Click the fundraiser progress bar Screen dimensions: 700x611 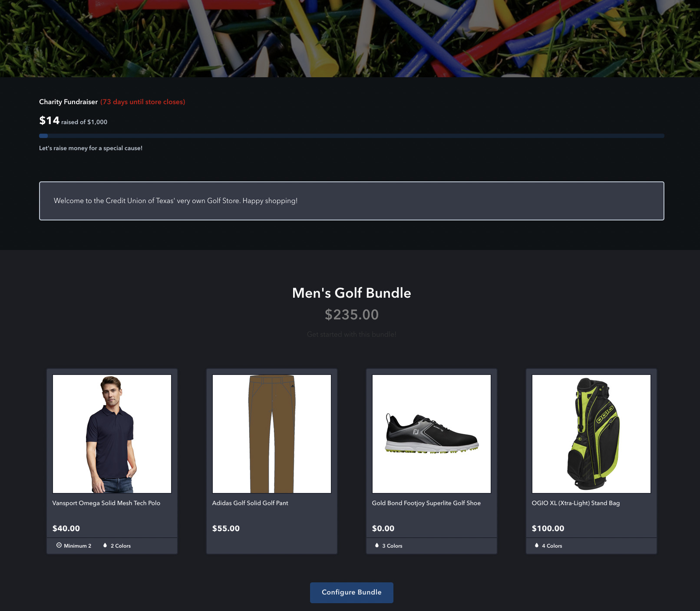352,136
